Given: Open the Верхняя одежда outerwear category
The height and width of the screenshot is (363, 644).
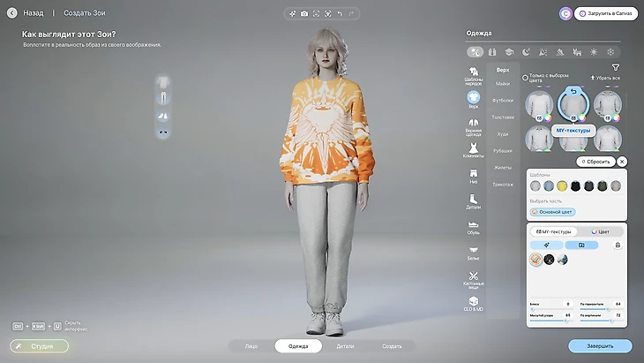Looking at the screenshot, I should (x=473, y=127).
